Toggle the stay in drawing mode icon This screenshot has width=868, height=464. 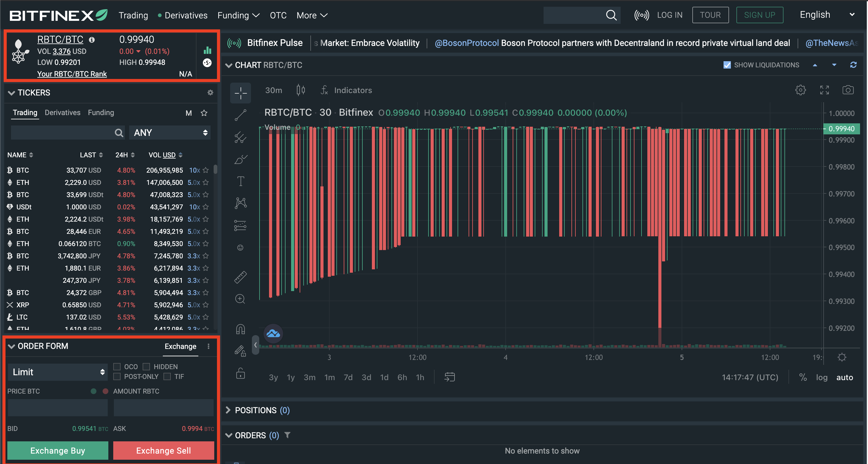tap(241, 351)
